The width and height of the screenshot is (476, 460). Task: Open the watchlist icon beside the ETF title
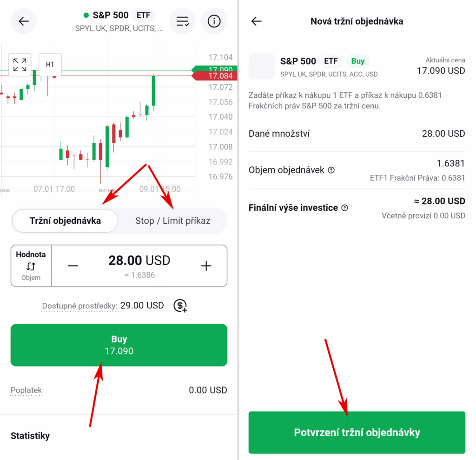pos(182,21)
